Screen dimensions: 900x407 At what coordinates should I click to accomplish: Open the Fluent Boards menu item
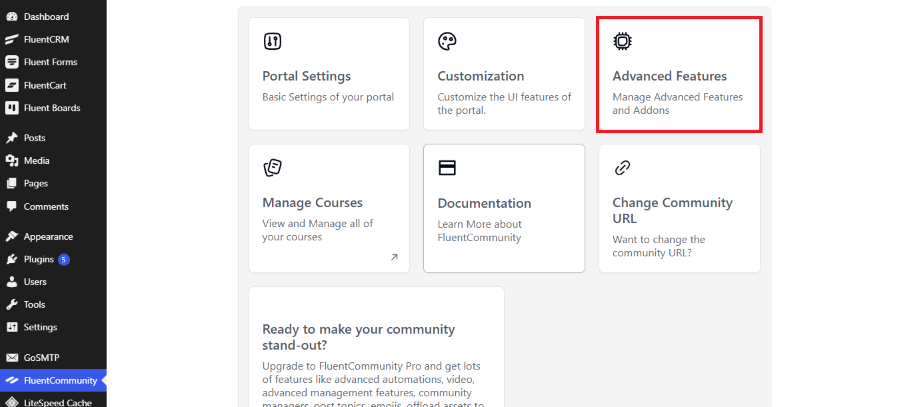tap(53, 108)
